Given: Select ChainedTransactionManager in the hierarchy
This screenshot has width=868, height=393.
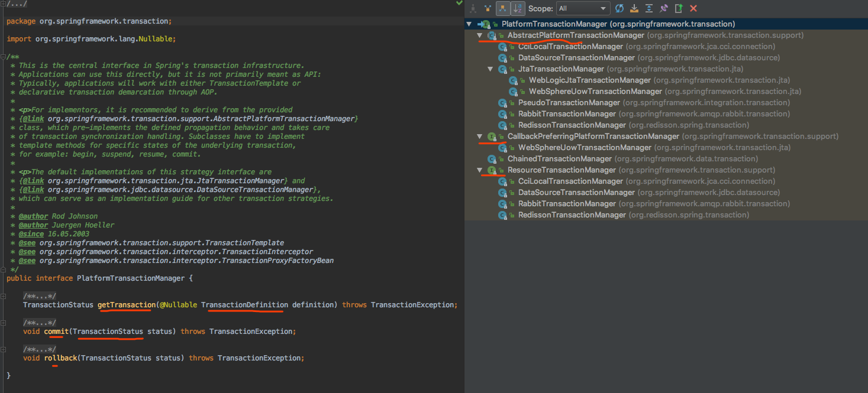Looking at the screenshot, I should [559, 159].
